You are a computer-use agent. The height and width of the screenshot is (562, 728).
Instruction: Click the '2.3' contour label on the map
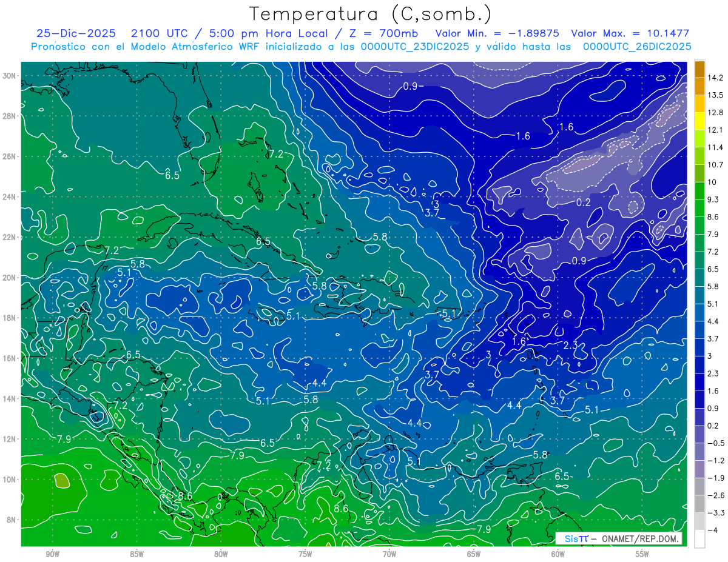coord(571,345)
